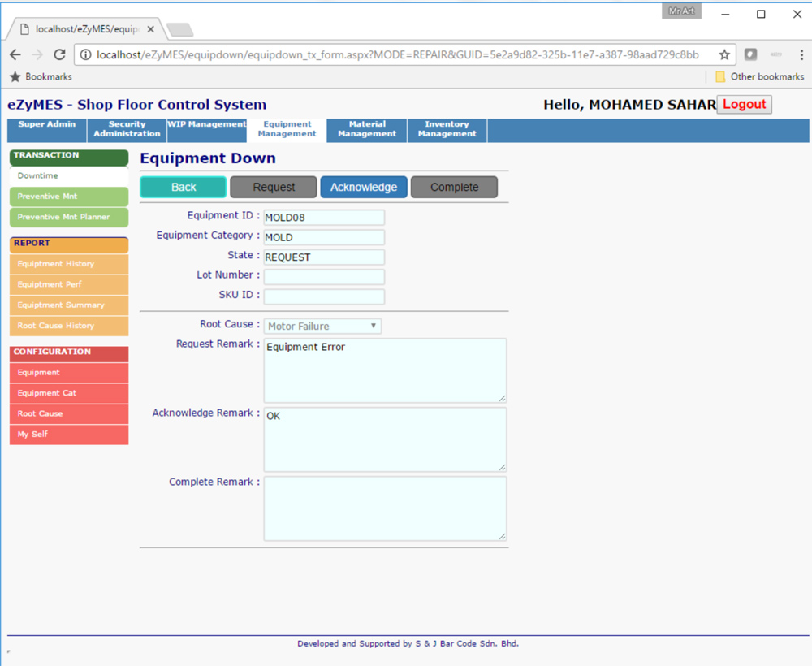This screenshot has height=666, width=812.
Task: Log out using the Logout button
Action: coord(744,104)
